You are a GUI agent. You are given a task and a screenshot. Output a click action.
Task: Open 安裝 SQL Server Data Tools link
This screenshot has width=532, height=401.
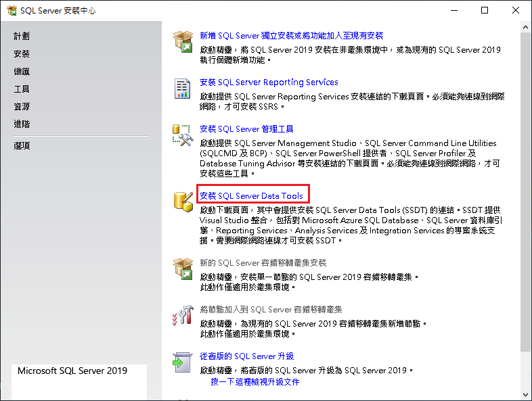(252, 196)
